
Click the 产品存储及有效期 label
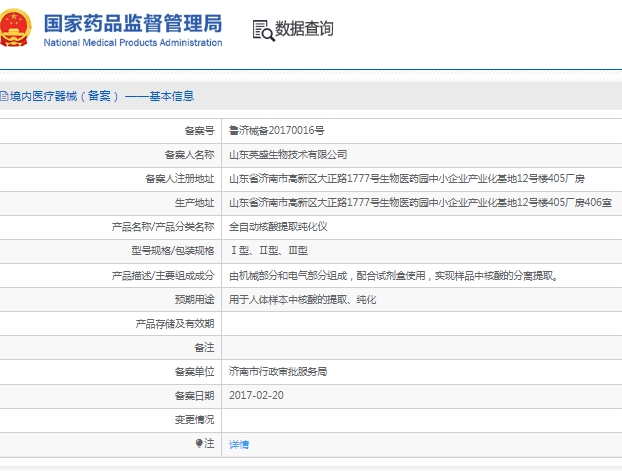(175, 324)
